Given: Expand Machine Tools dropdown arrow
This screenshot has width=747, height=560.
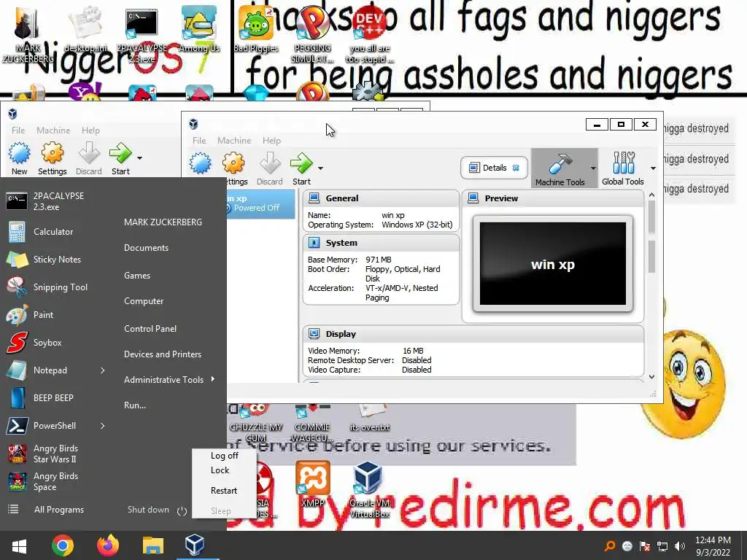Looking at the screenshot, I should click(x=593, y=168).
